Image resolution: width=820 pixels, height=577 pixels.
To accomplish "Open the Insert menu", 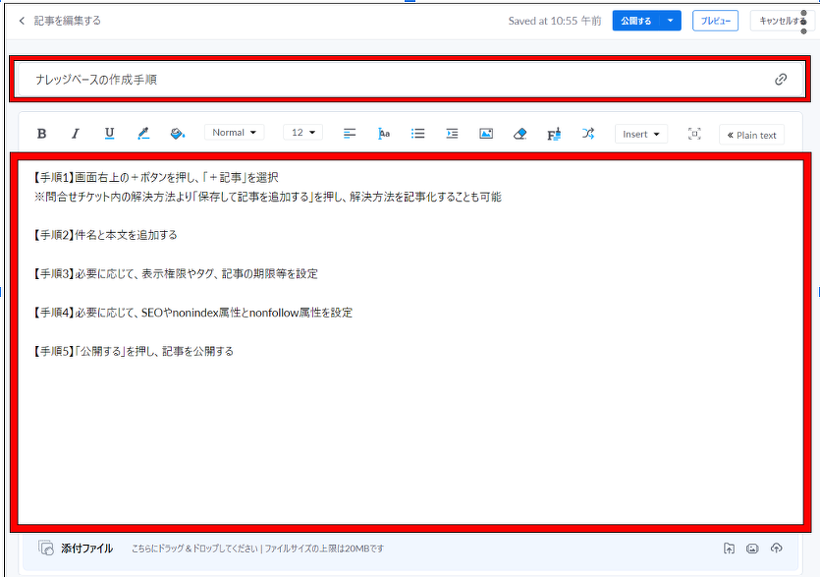I will point(641,134).
